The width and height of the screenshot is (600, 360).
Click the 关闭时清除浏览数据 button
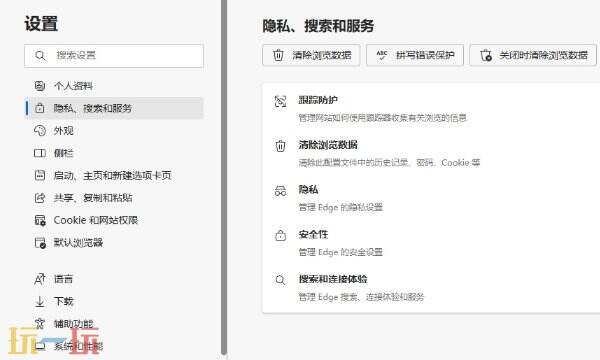point(533,55)
